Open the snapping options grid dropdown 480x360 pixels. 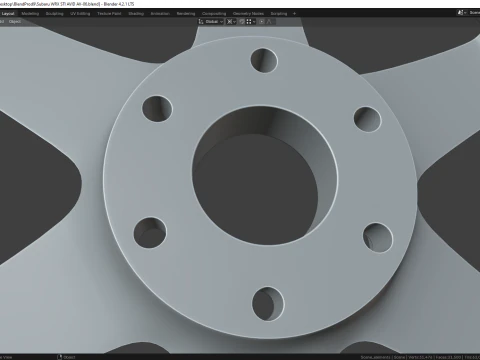(x=251, y=22)
